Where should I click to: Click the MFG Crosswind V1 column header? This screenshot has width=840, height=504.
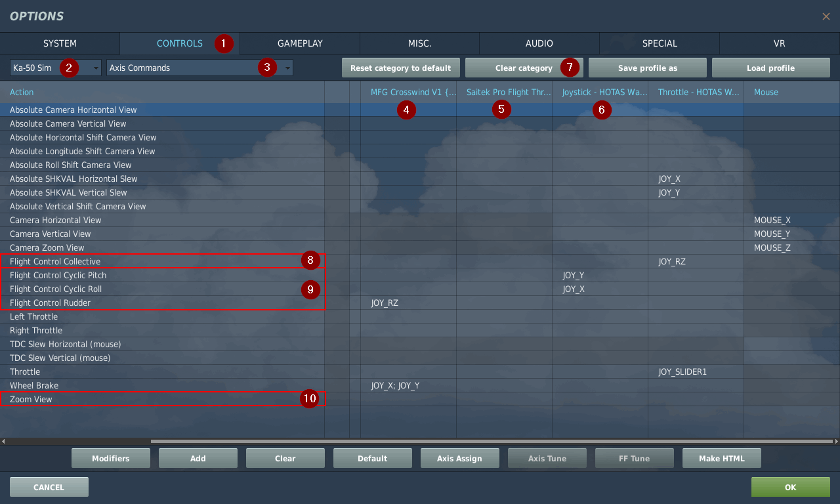(408, 93)
